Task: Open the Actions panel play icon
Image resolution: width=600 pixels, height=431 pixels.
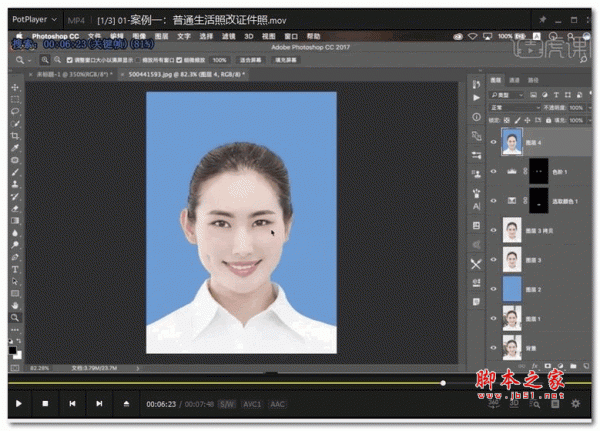Action: [476, 98]
